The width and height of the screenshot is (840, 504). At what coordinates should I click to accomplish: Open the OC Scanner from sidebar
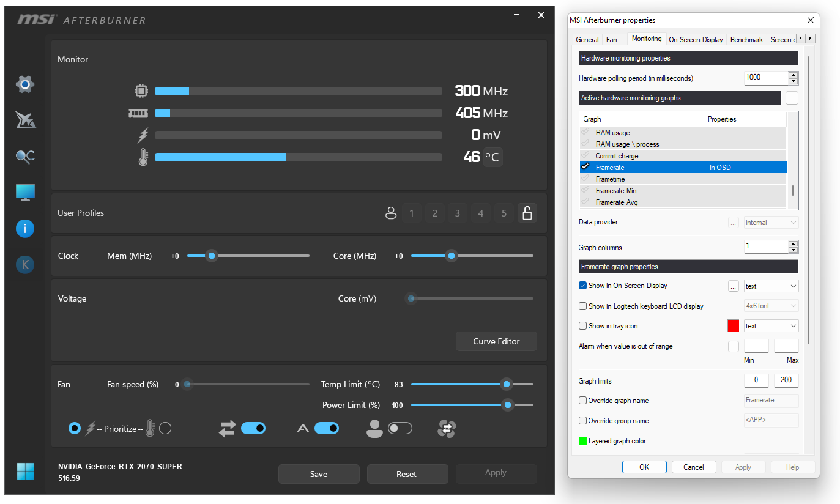25,157
